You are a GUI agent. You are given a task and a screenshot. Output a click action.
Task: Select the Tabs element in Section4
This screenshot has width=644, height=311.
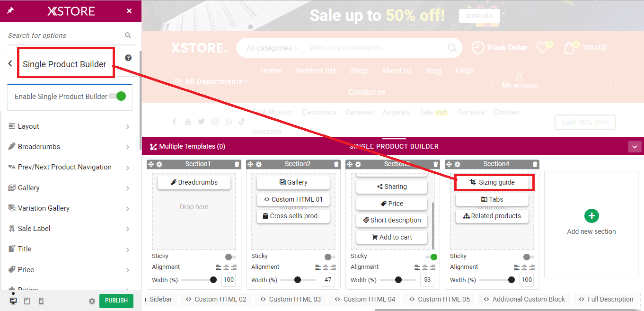coord(492,199)
